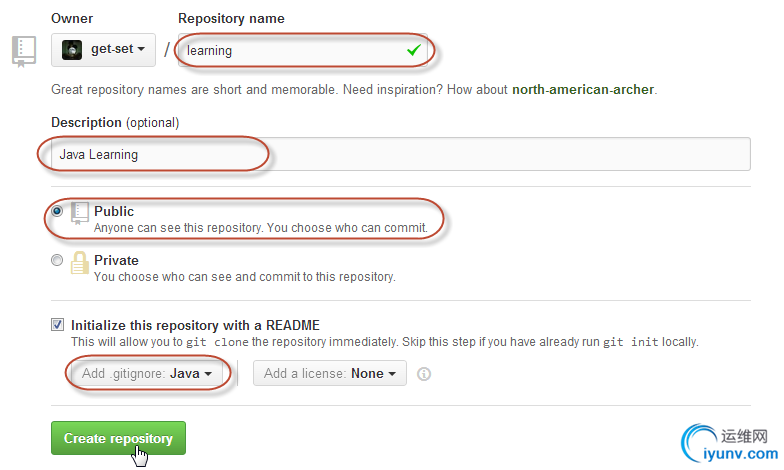Image resolution: width=784 pixels, height=470 pixels.
Task: Click the Private option label
Action: [x=116, y=261]
